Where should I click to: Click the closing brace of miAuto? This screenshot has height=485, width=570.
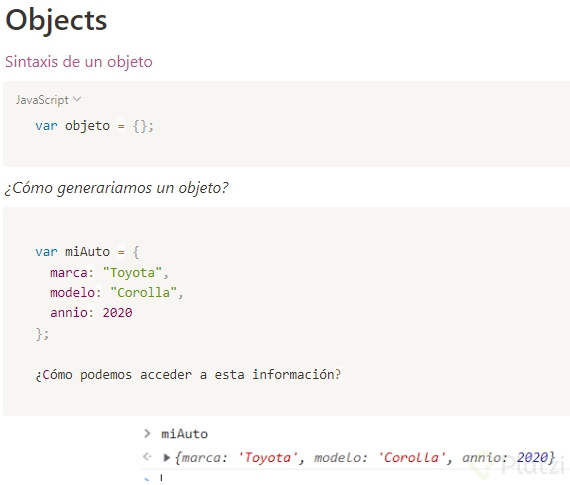coord(42,333)
